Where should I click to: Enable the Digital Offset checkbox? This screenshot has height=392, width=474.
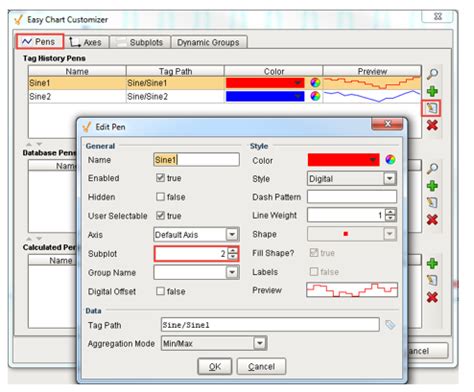[160, 291]
